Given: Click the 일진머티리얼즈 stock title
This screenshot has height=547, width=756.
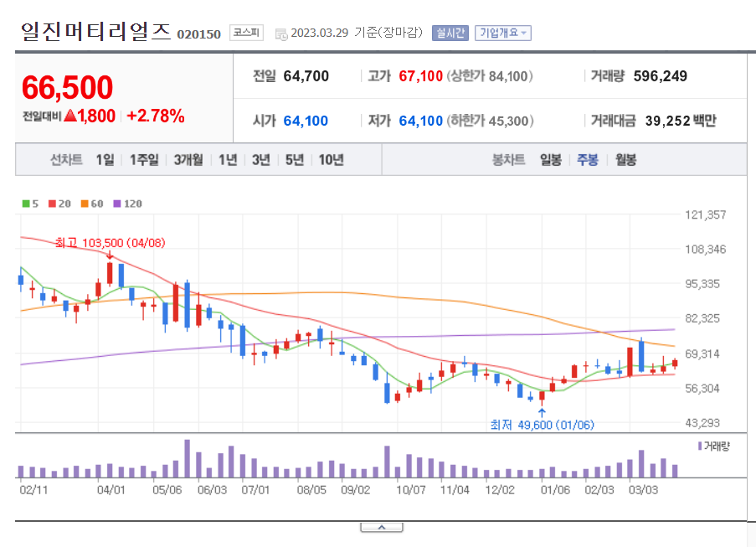Looking at the screenshot, I should tap(96, 31).
